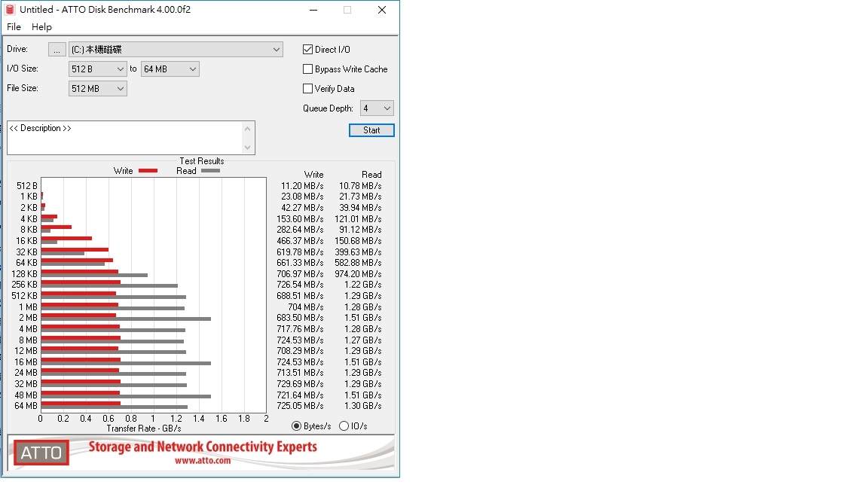The image size is (868, 488).
Task: Open the 64 MB maximum I/O size dropdown
Action: (170, 69)
